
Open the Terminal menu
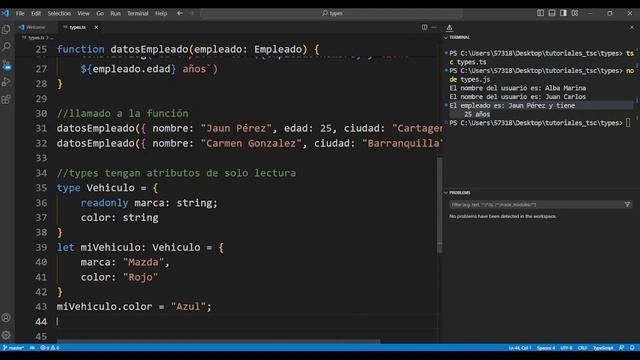[x=138, y=13]
